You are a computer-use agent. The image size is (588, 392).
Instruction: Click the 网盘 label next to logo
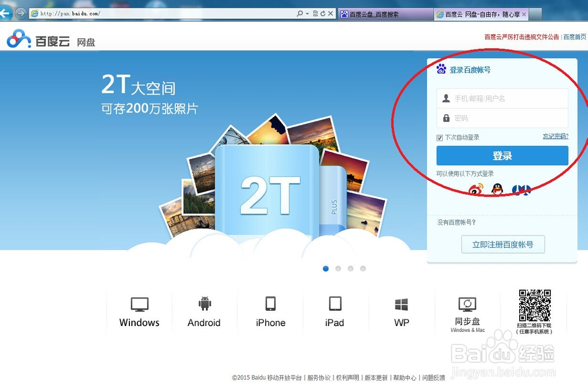pos(86,42)
